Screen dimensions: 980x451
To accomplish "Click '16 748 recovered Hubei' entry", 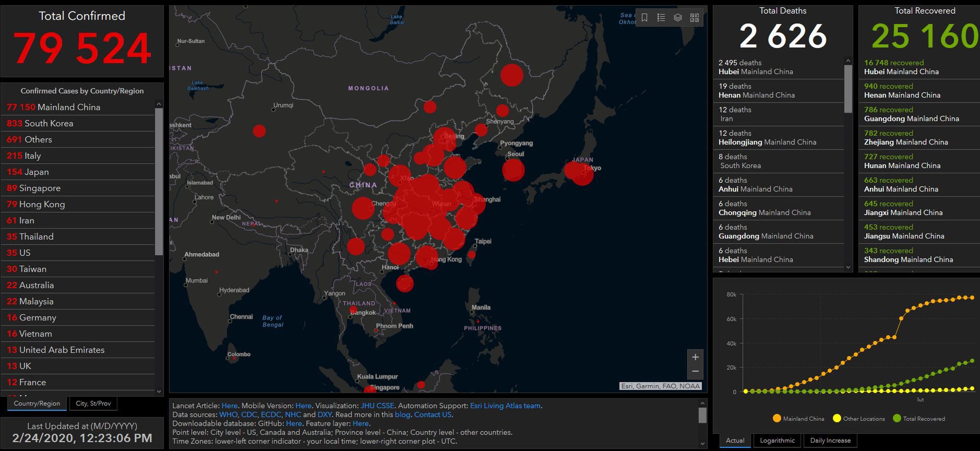I will point(919,67).
